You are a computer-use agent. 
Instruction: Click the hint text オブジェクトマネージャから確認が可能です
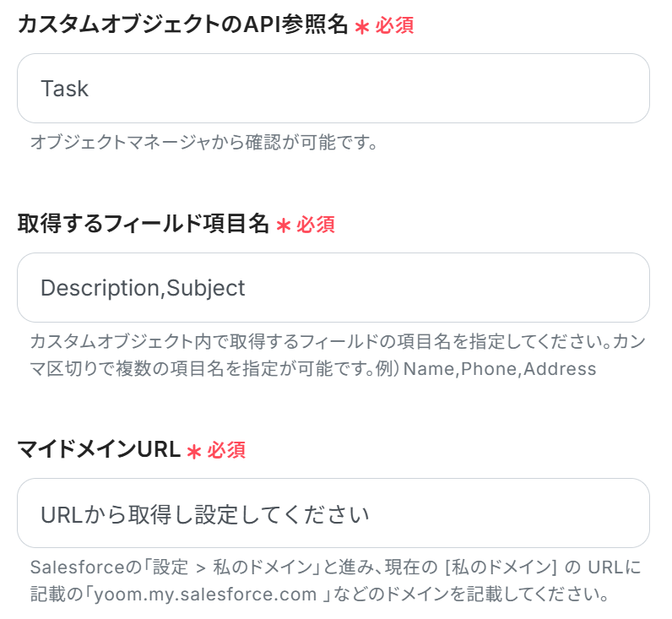pos(203,141)
